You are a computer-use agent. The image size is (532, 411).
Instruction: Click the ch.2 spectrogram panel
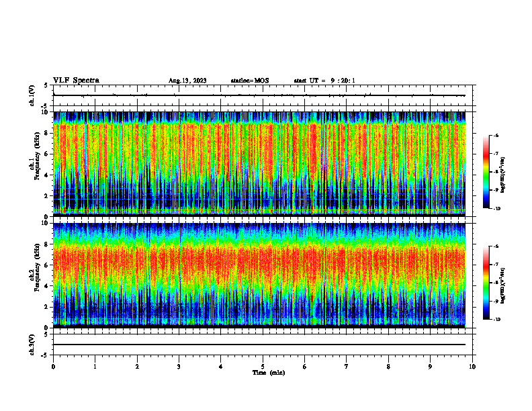pos(259,275)
